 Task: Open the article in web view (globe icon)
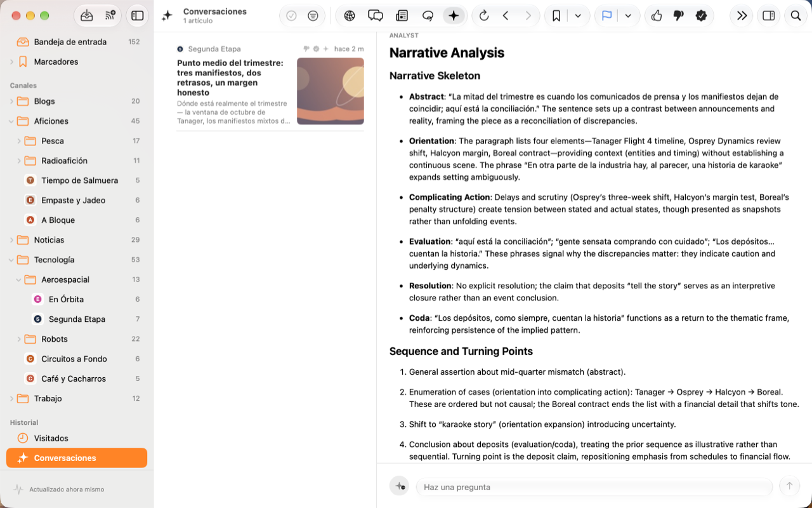click(x=350, y=16)
